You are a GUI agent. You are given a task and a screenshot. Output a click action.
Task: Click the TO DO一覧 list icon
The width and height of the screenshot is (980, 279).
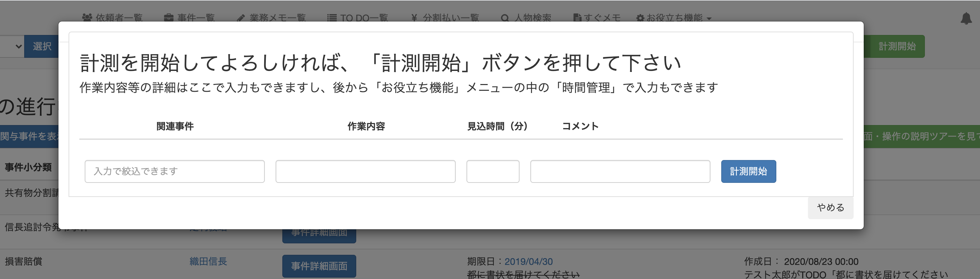coord(332,18)
